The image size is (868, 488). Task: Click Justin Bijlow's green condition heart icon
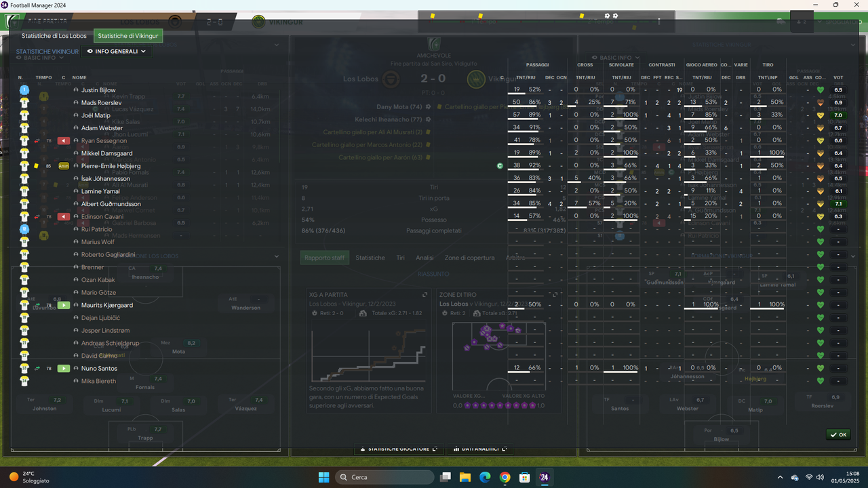[820, 89]
